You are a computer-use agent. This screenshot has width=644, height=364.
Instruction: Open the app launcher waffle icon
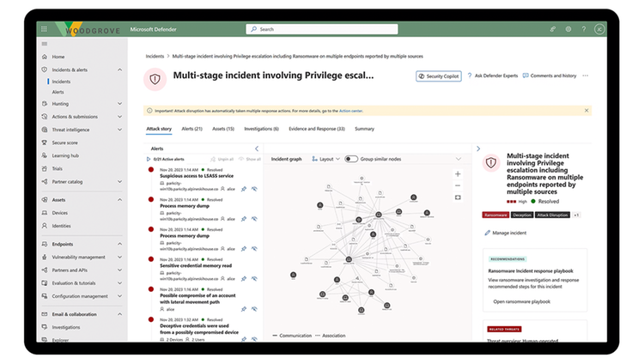coord(44,29)
